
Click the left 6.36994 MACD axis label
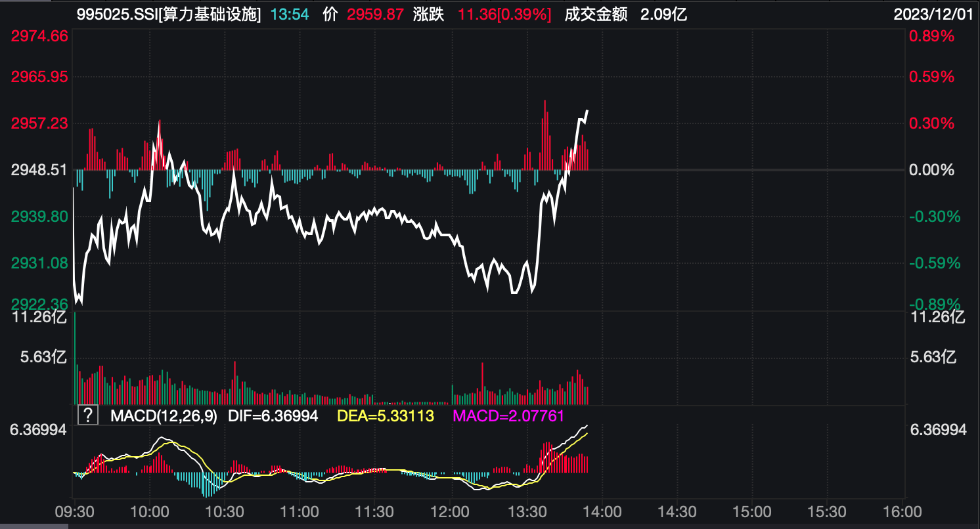[38, 430]
